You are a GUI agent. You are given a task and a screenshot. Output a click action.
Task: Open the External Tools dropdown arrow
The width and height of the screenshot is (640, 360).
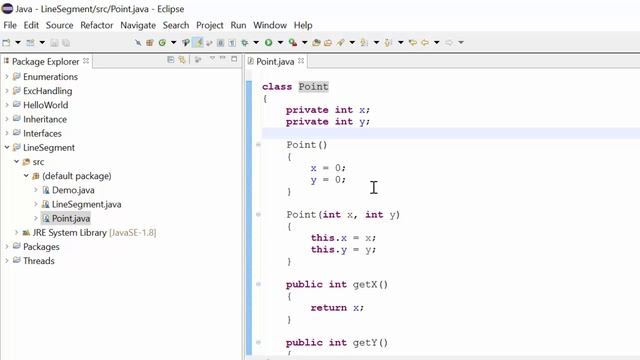pos(304,42)
